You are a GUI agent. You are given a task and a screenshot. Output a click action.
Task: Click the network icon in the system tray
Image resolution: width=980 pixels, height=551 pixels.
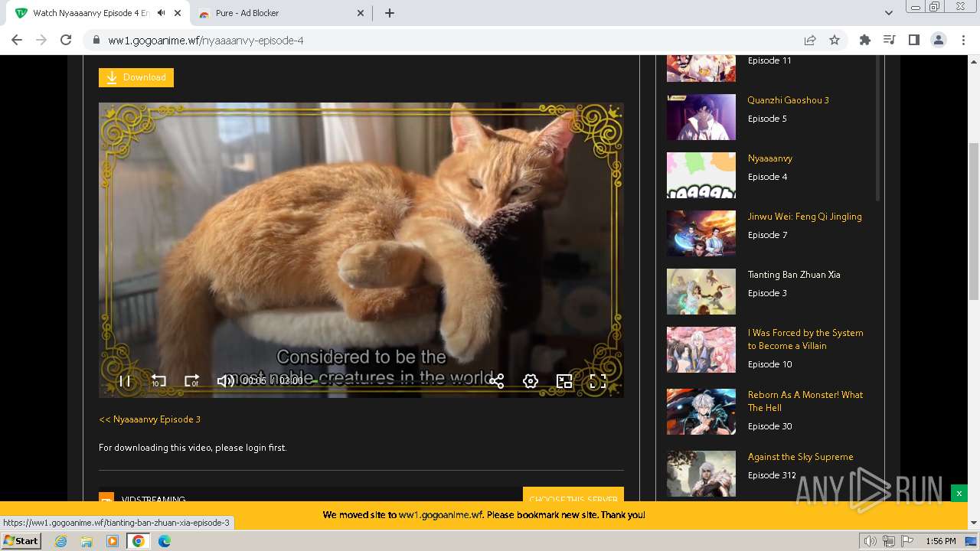[889, 541]
